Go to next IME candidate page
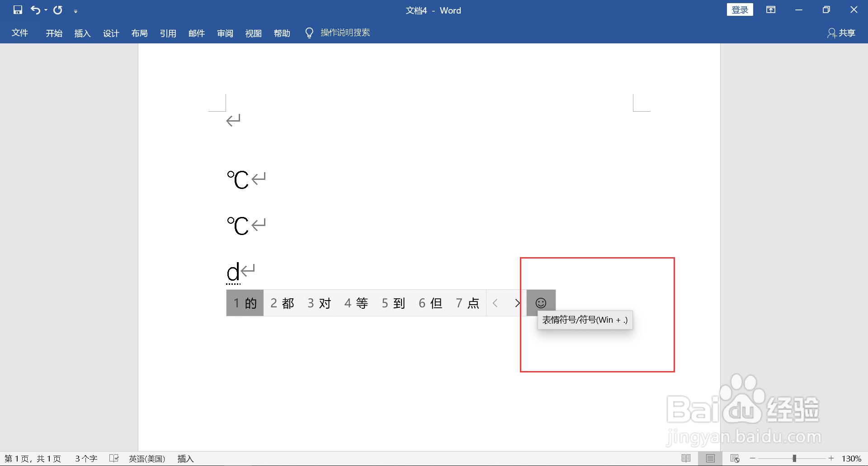The height and width of the screenshot is (466, 868). click(517, 303)
